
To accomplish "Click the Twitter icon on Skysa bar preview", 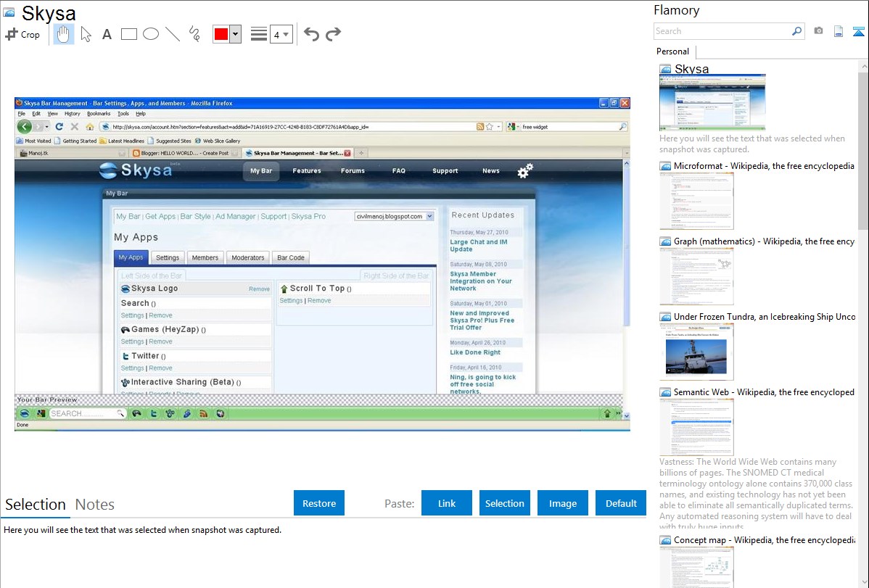I will pos(154,413).
